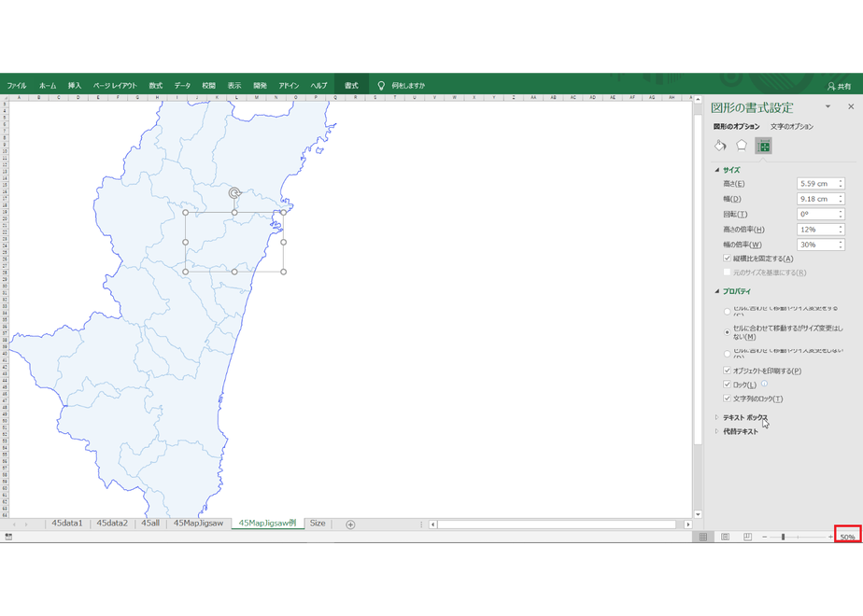This screenshot has height=616, width=863.
Task: Collapse the サイズ section
Action: pyautogui.click(x=717, y=170)
